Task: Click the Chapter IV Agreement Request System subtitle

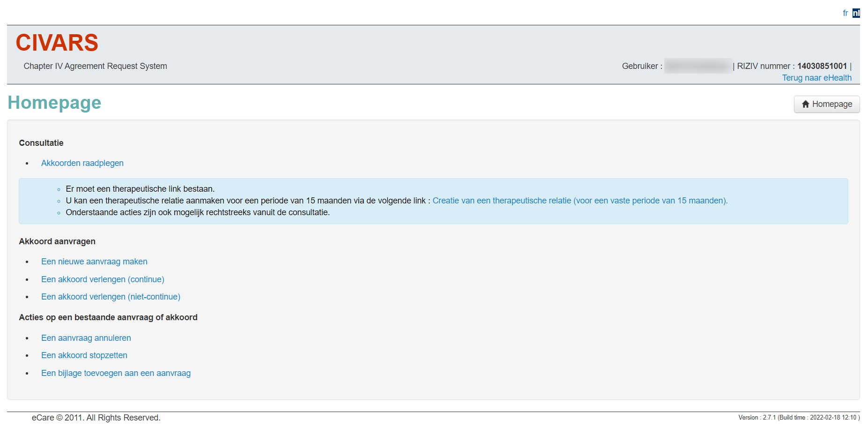Action: tap(95, 66)
